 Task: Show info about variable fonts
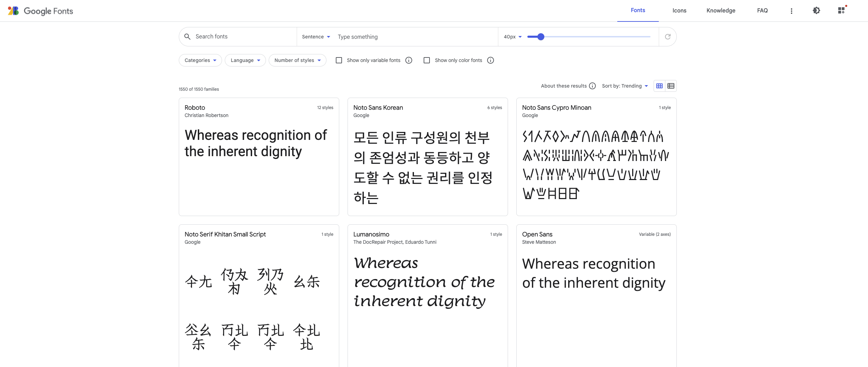click(409, 60)
